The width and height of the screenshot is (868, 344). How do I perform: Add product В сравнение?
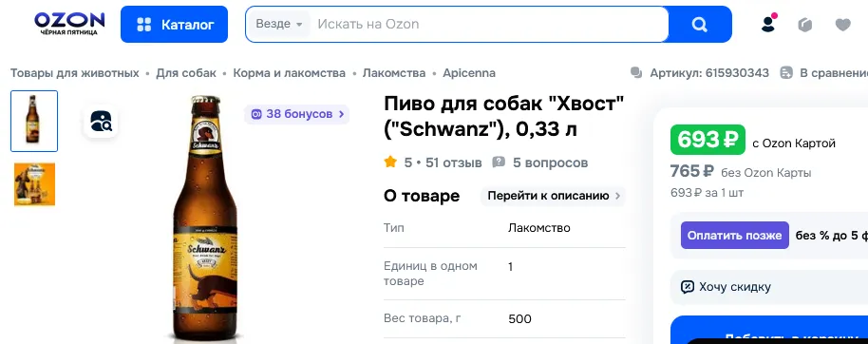[x=833, y=73]
